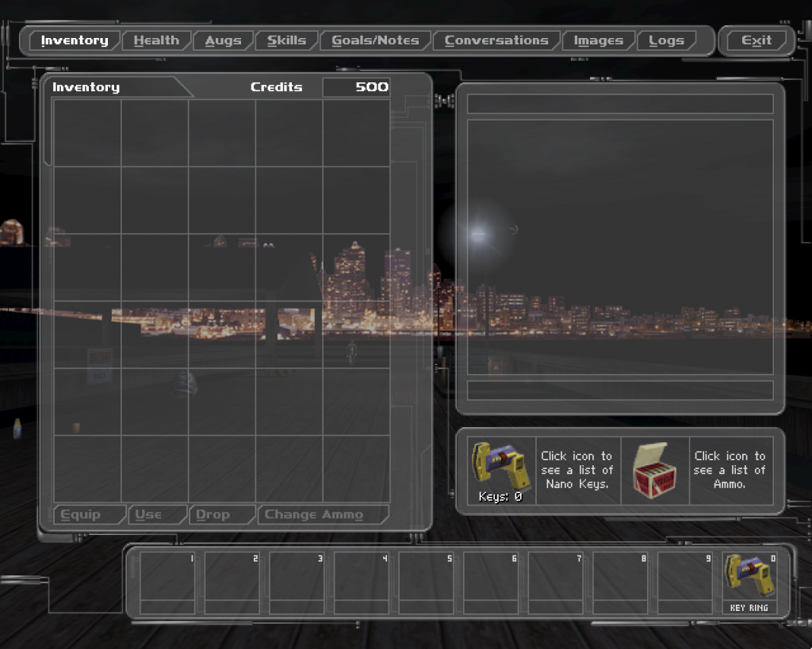Screen dimensions: 812x649
Task: Select toolbelt slot 1
Action: (x=167, y=582)
